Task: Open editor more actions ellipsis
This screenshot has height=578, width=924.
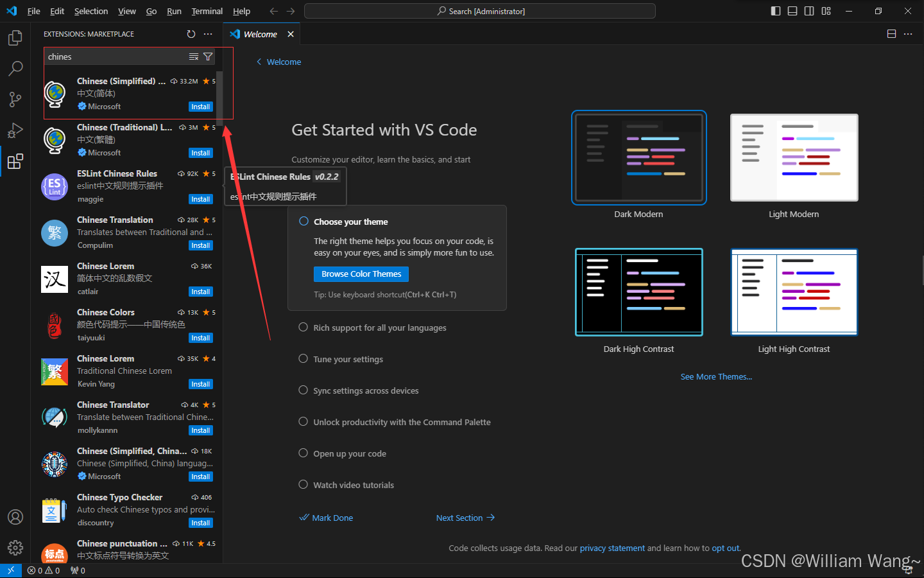Action: 908,34
